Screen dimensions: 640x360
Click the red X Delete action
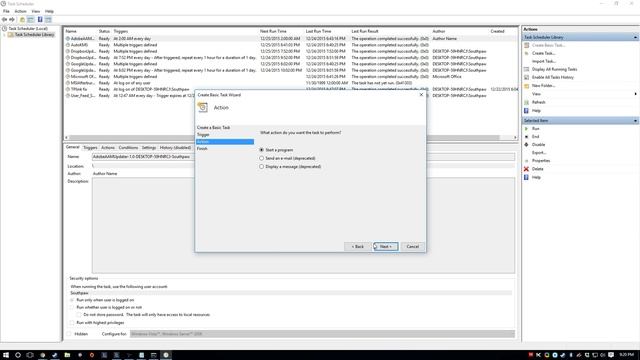point(538,169)
